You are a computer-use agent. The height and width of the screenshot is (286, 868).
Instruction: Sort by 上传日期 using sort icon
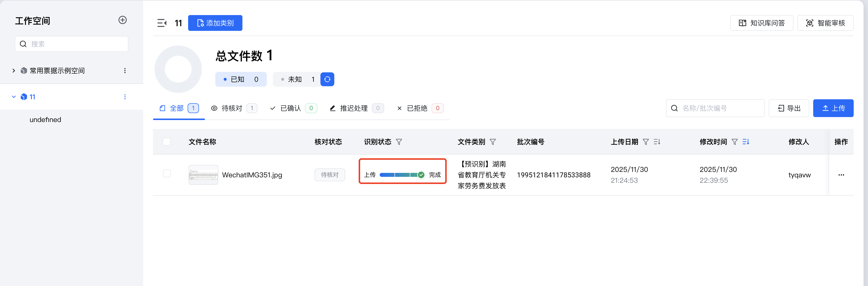pos(657,142)
